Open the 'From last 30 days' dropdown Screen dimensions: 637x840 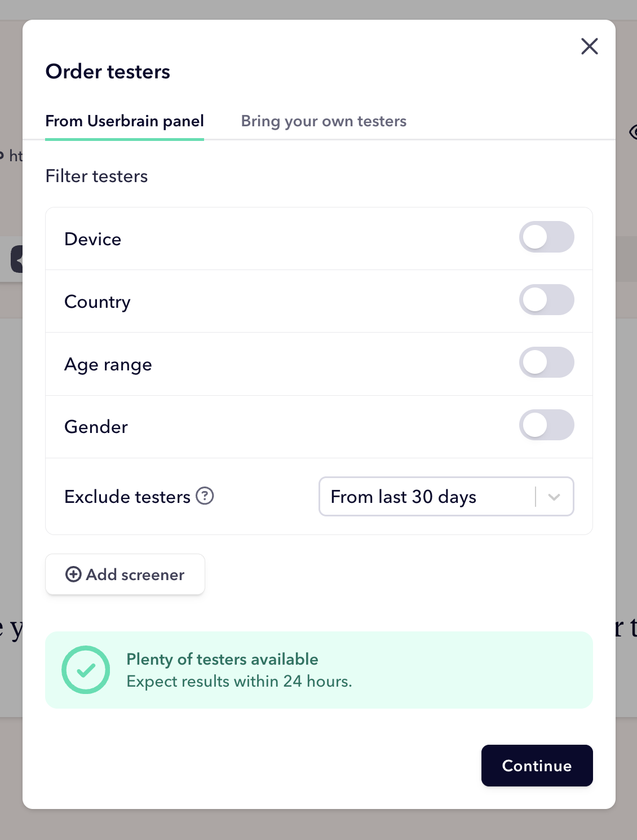pyautogui.click(x=426, y=497)
